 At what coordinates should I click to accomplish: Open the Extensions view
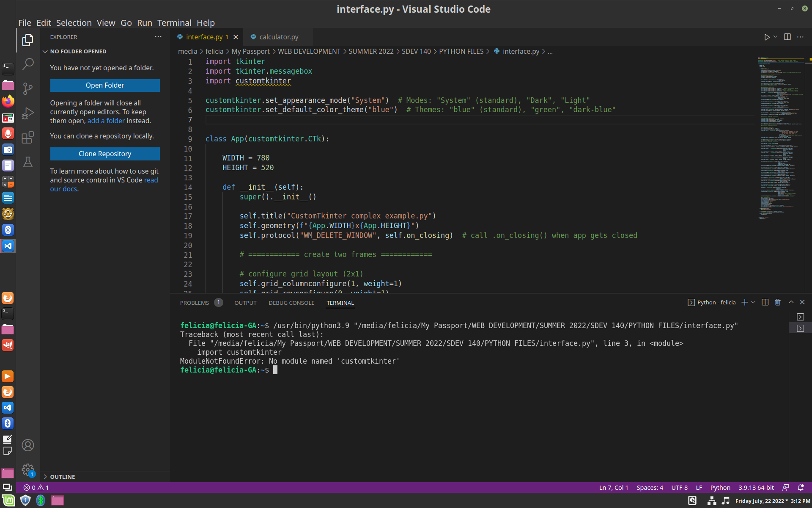[x=27, y=138]
